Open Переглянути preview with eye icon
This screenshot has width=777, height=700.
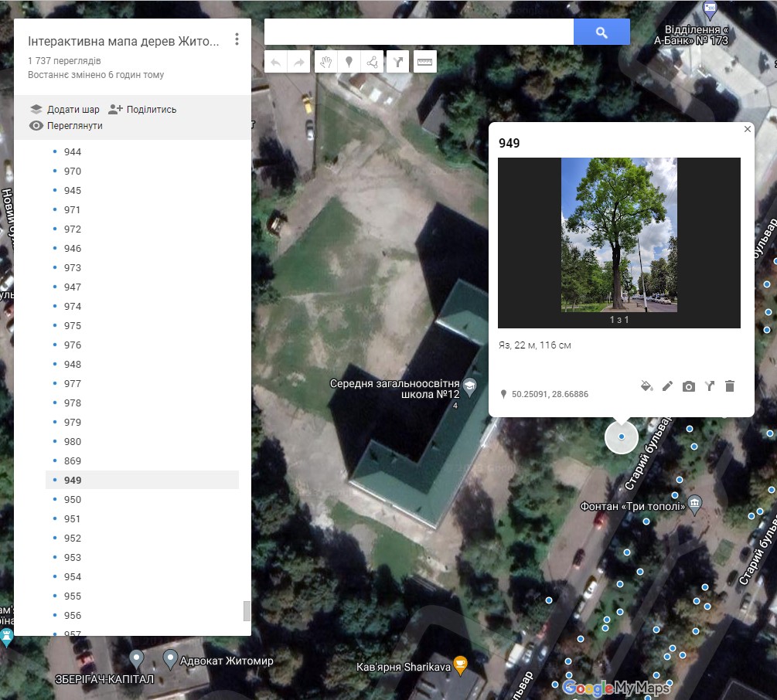tap(66, 126)
